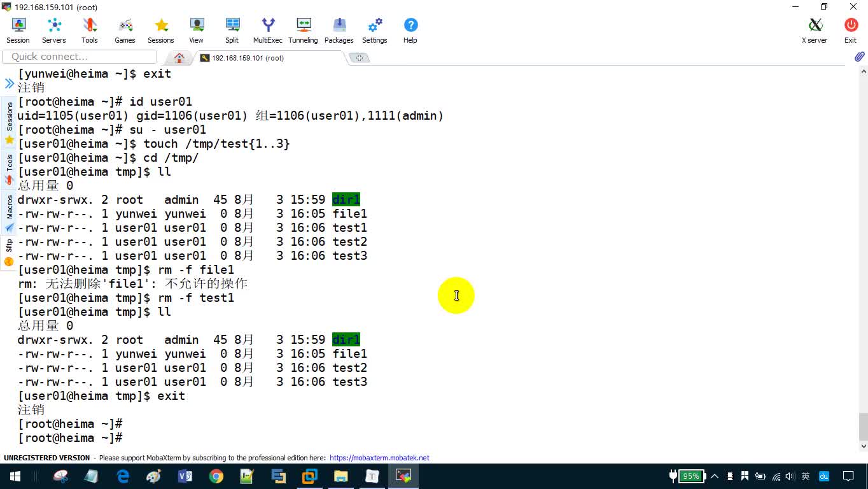
Task: Open the Session toolbar button
Action: 18,31
